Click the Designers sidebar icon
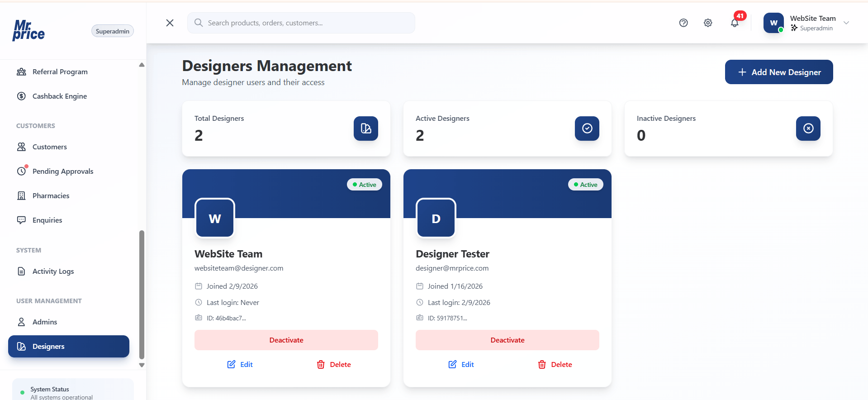Image resolution: width=868 pixels, height=400 pixels. coord(21,346)
